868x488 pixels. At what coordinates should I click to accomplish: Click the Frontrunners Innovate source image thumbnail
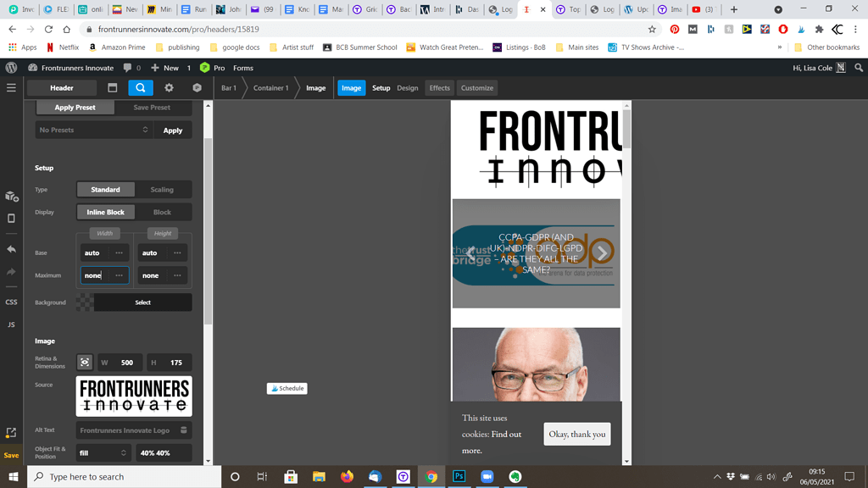(x=133, y=396)
